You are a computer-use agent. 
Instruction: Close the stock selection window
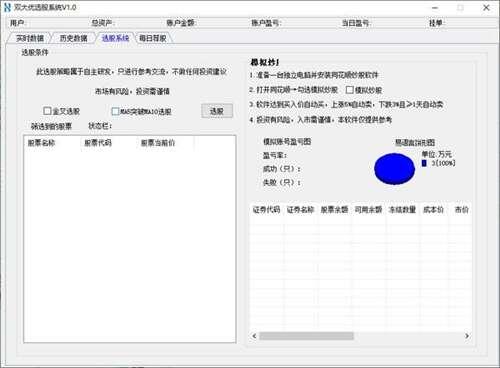coord(486,7)
